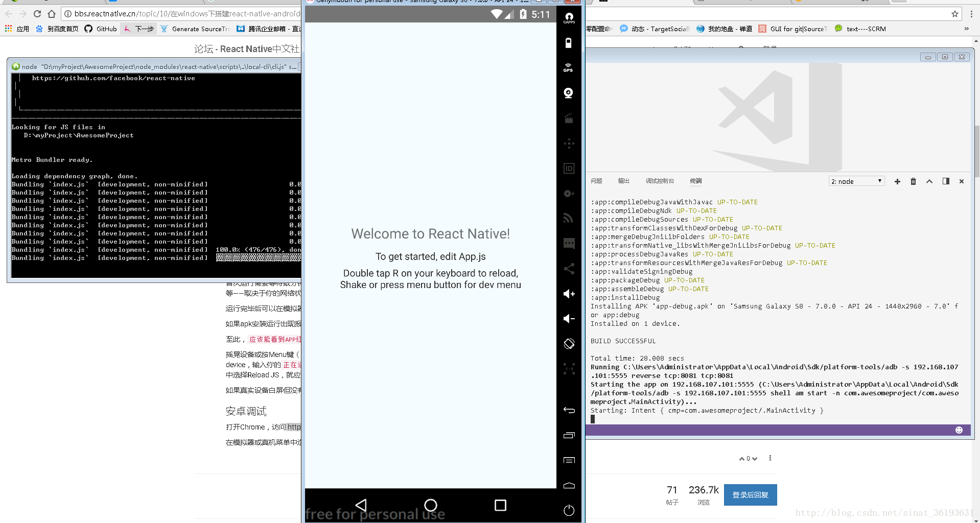
Task: Click 'To get started, edit App.js' text
Action: (431, 256)
